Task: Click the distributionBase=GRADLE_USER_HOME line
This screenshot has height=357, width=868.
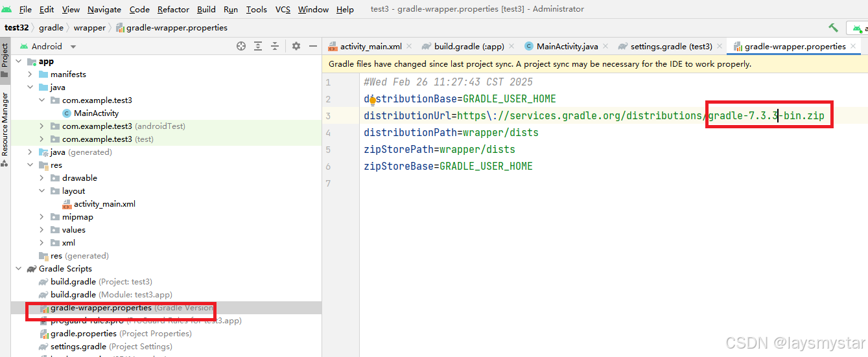Action: click(460, 99)
